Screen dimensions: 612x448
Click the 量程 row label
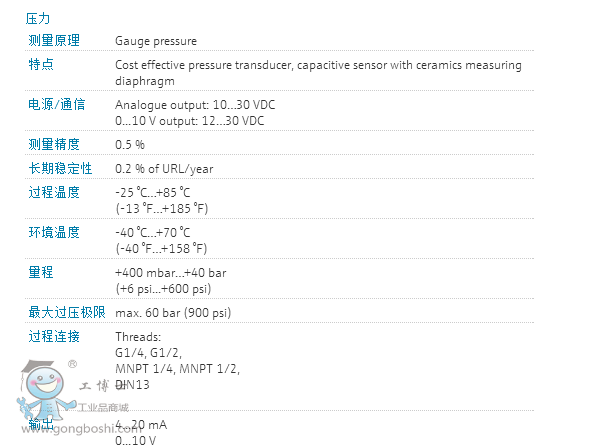pos(41,272)
